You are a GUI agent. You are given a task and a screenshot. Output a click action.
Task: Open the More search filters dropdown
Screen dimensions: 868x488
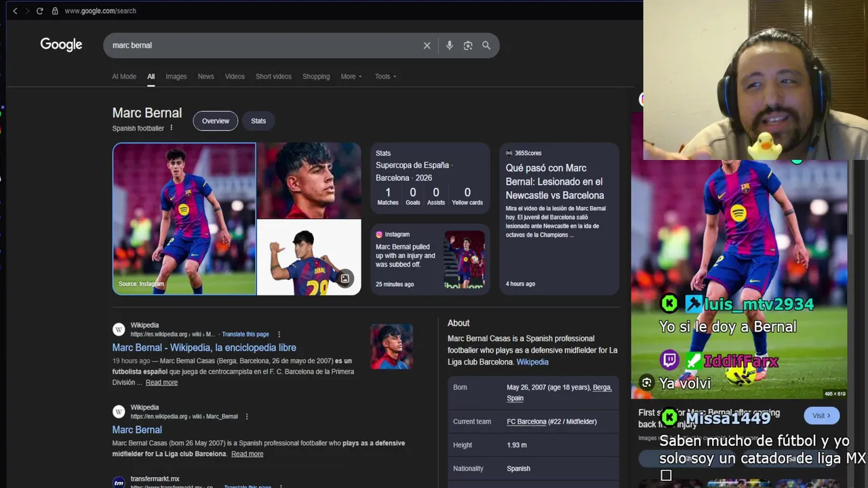tap(351, 77)
